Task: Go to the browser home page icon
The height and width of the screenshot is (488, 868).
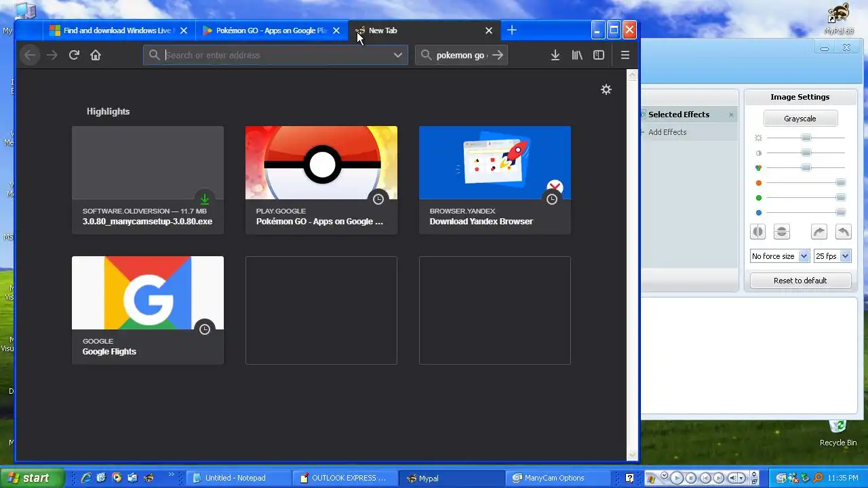Action: 96,55
